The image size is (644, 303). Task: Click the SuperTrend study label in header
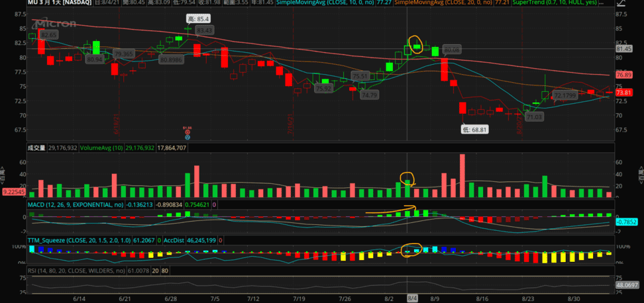[556, 3]
